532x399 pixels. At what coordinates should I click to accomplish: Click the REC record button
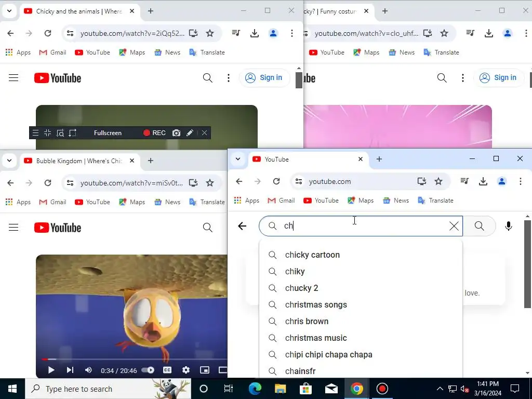tap(154, 133)
